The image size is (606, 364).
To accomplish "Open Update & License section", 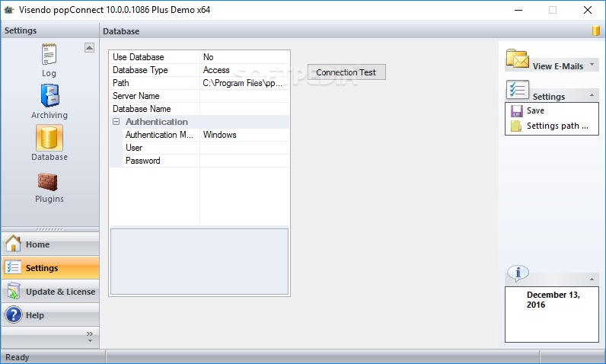I will 50,292.
